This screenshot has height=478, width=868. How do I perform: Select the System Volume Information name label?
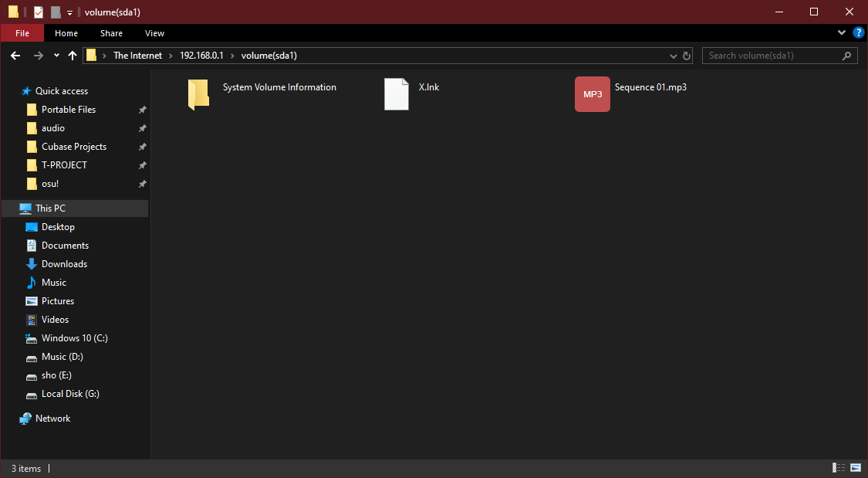[x=279, y=87]
